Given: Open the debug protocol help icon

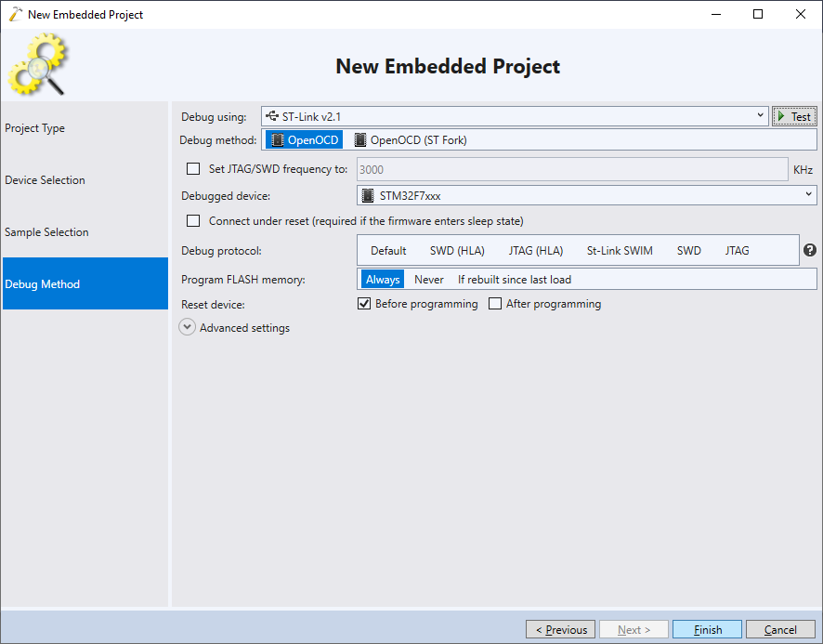Looking at the screenshot, I should coord(809,251).
